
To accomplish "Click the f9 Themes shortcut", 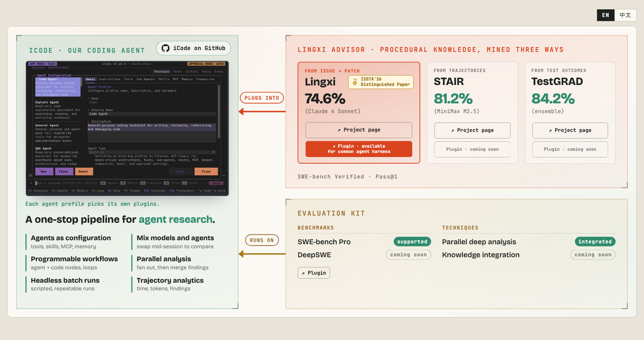I will [132, 191].
